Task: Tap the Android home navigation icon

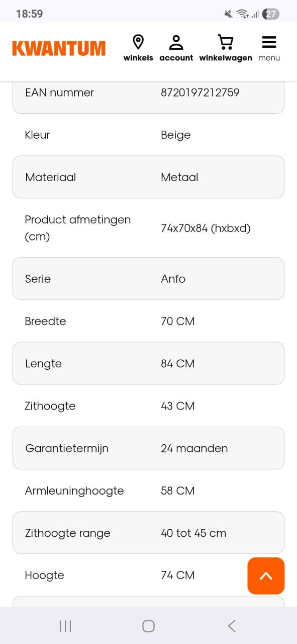Action: point(148,626)
